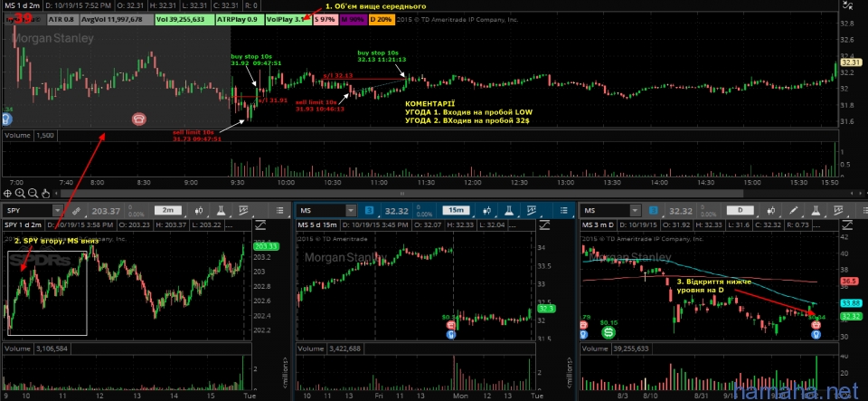
Task: Click Volume 1,500 label in main chart
Action: coord(29,135)
